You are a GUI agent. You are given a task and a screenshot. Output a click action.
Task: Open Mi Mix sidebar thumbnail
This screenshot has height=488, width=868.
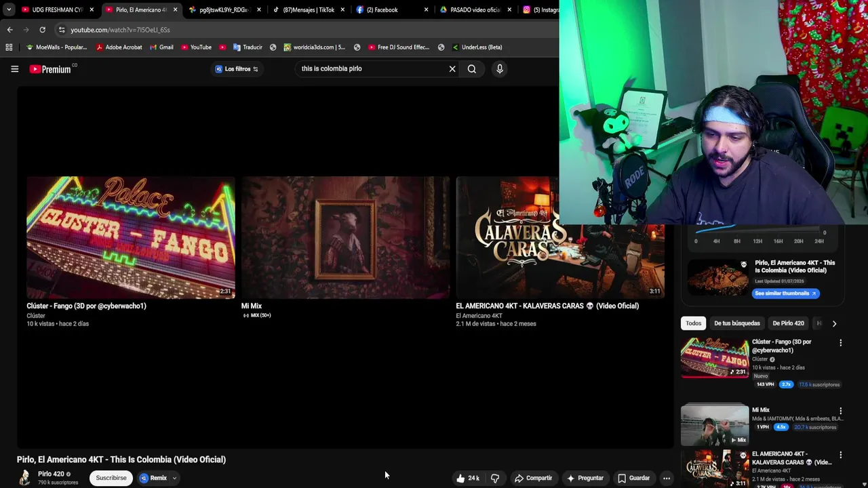pos(715,425)
